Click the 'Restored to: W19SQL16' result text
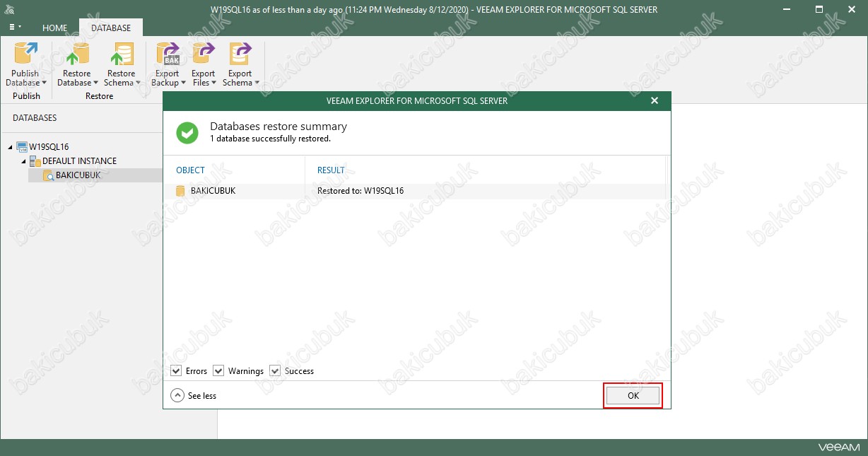 pos(360,191)
